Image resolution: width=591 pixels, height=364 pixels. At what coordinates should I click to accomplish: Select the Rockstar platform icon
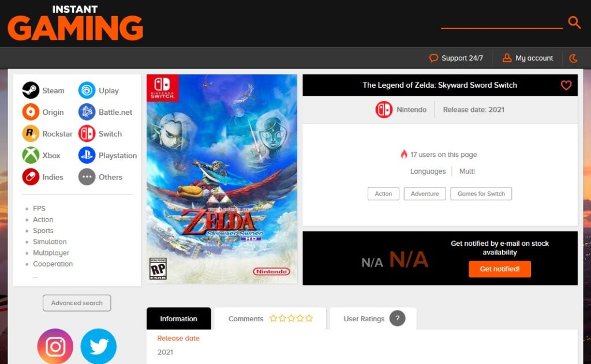(31, 134)
